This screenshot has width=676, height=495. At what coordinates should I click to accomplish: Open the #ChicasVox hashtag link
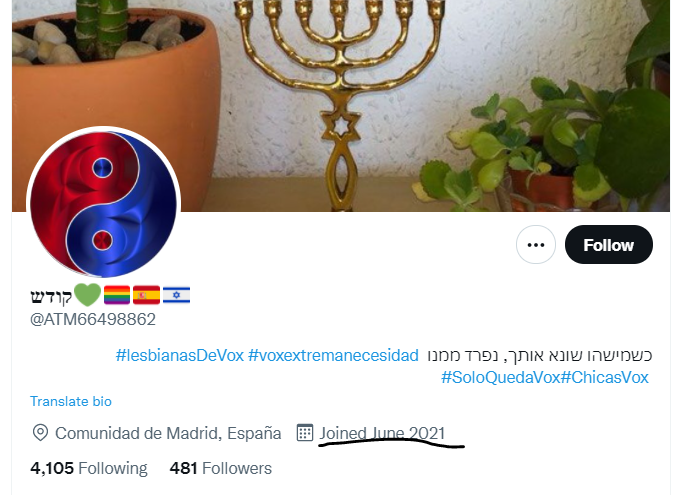point(604,378)
